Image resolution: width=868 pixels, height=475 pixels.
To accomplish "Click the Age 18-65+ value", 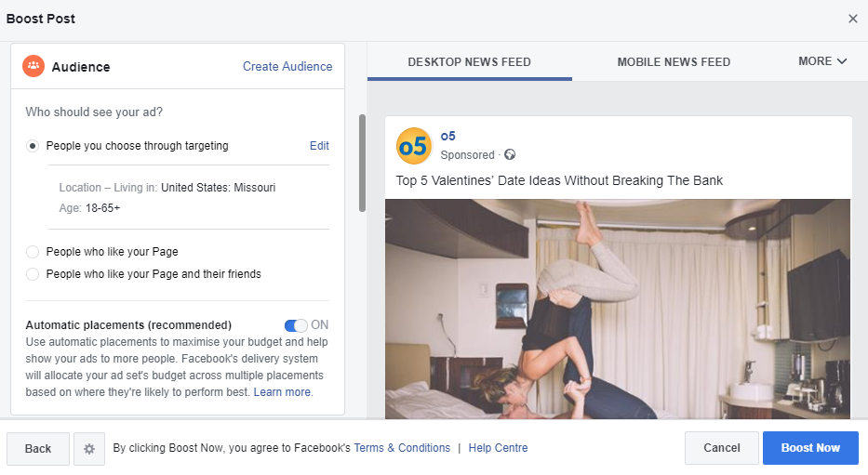I will click(102, 208).
